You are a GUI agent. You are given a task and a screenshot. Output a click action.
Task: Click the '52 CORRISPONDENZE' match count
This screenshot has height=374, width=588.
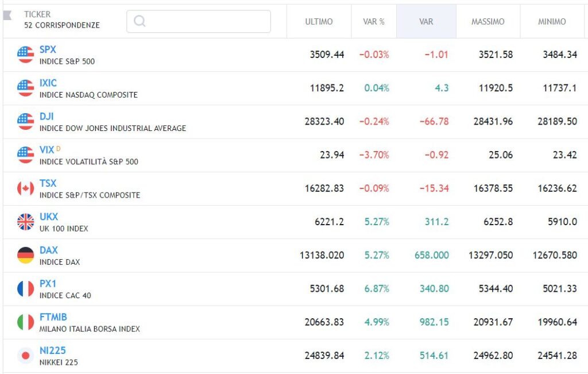coord(62,25)
